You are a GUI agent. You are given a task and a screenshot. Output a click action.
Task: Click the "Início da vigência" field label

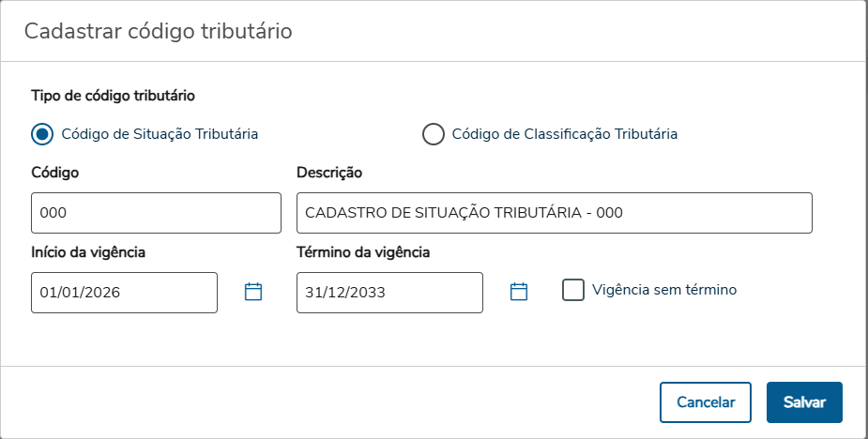pos(88,251)
